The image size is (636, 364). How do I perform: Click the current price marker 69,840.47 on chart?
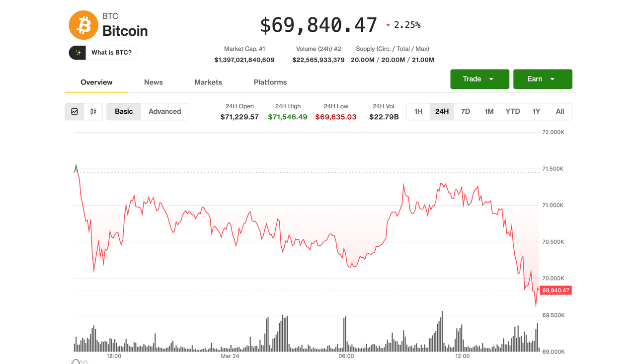(x=555, y=290)
